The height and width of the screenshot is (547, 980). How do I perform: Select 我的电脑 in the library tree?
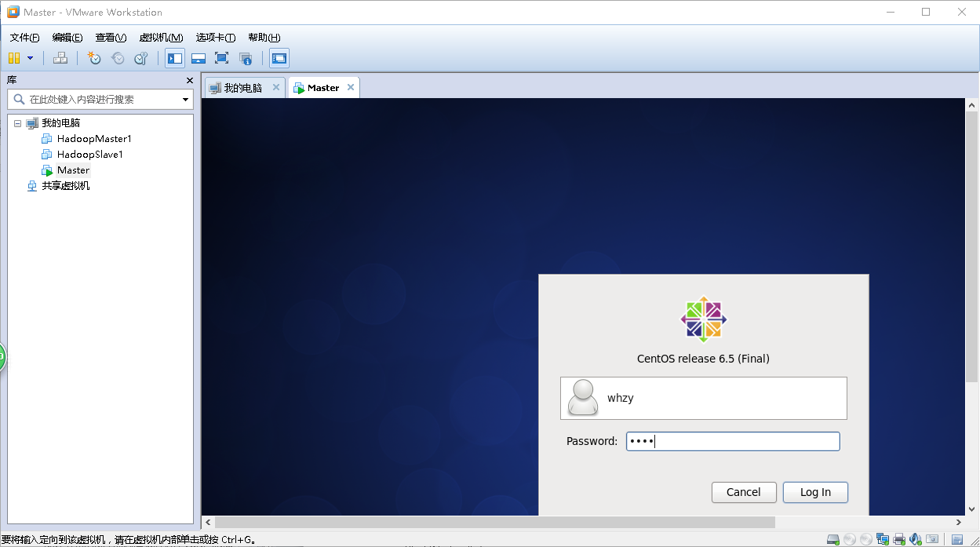tap(61, 123)
